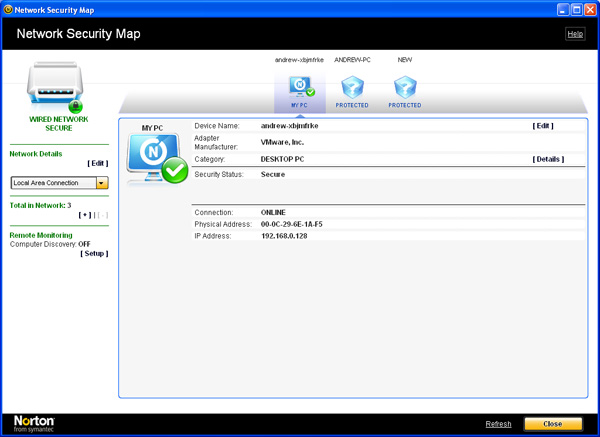Click the Category value DESKTOP PC

282,159
